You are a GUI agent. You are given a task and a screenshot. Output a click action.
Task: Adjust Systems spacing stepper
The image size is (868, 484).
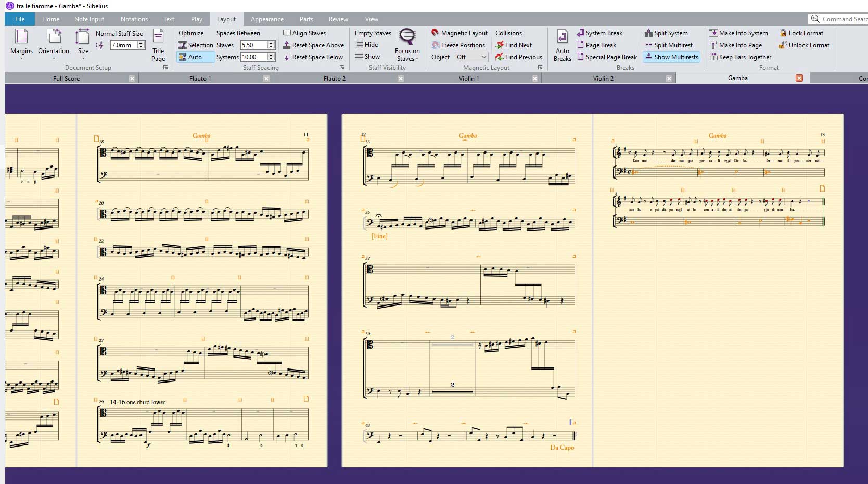coord(271,57)
